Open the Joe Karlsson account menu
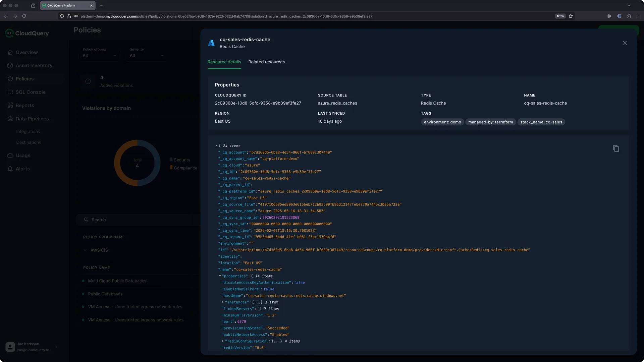This screenshot has height=362, width=644. pos(32,347)
